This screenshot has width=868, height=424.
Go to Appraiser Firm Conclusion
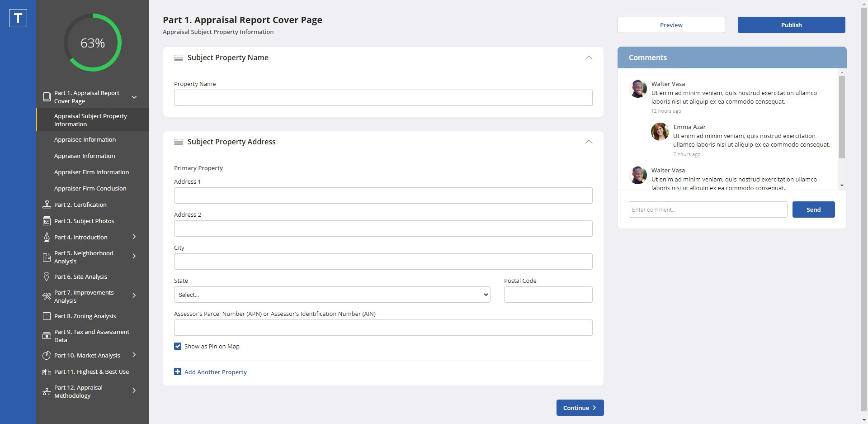(90, 188)
